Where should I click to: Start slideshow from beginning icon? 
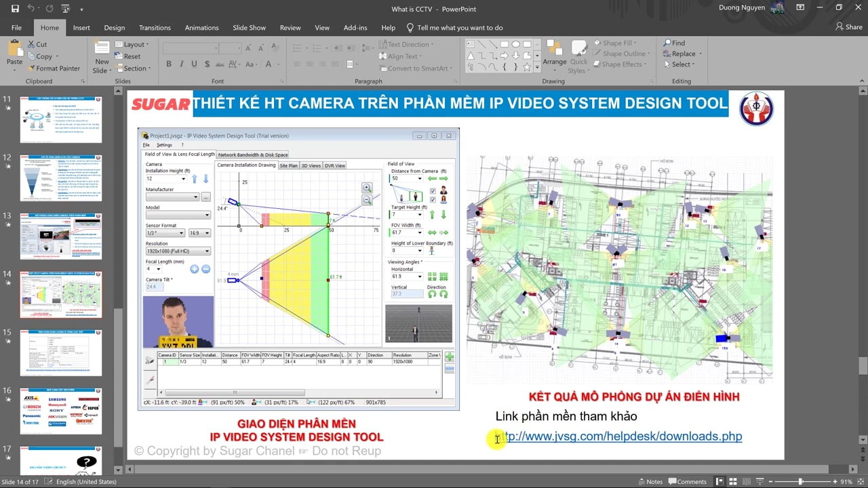coord(66,9)
